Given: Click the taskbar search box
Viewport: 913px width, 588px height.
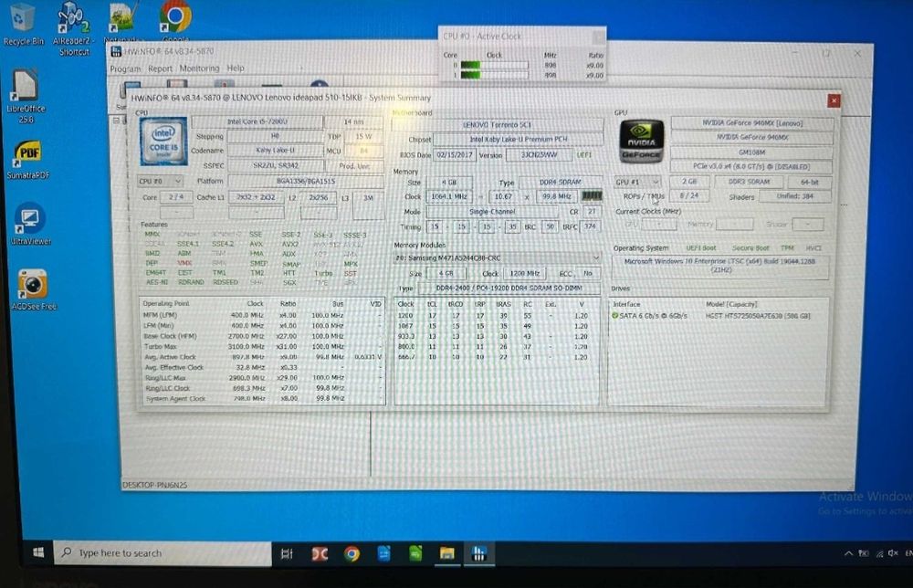Looking at the screenshot, I should pyautogui.click(x=163, y=553).
